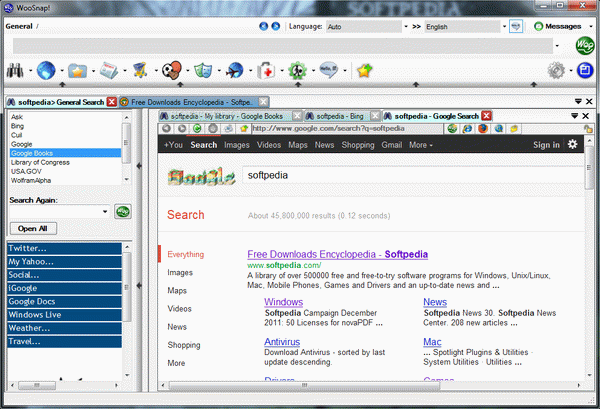Open the gray gear settings icon
The height and width of the screenshot is (409, 600).
pos(556,70)
